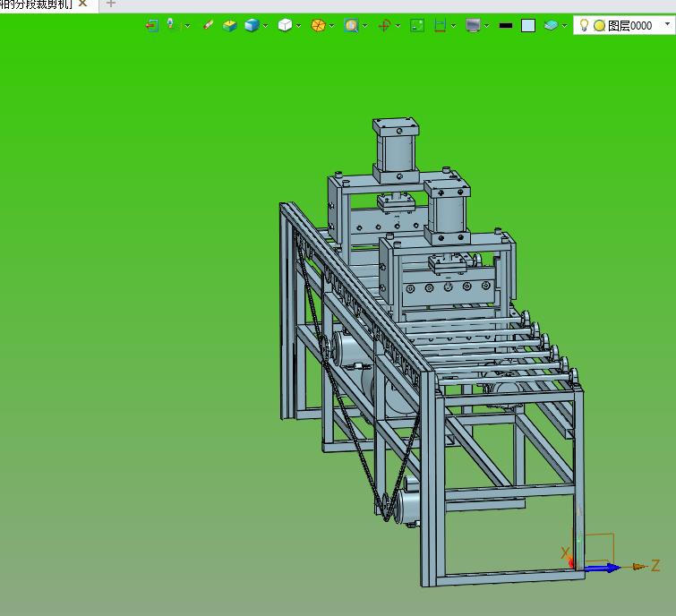
Task: Click the gray monitor display icon
Action: point(473,25)
